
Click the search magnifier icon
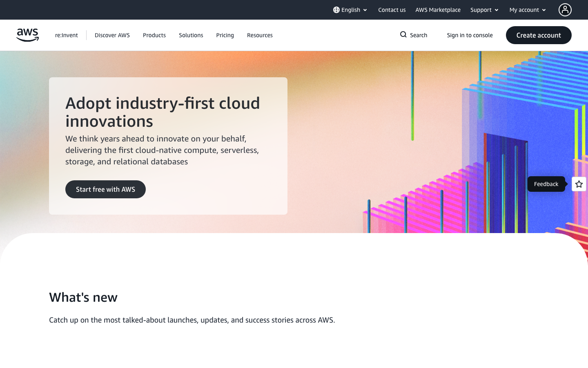click(403, 35)
